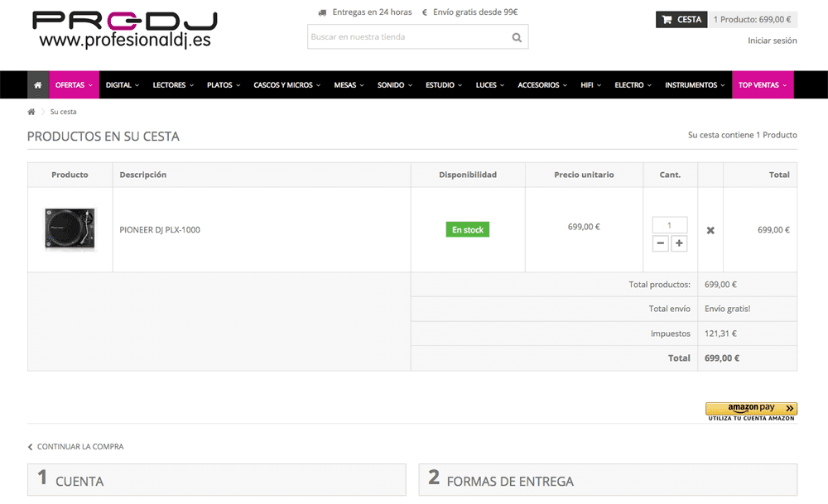The width and height of the screenshot is (828, 504).
Task: Click cart summary '1 Producto: 699,00 €'
Action: [752, 20]
